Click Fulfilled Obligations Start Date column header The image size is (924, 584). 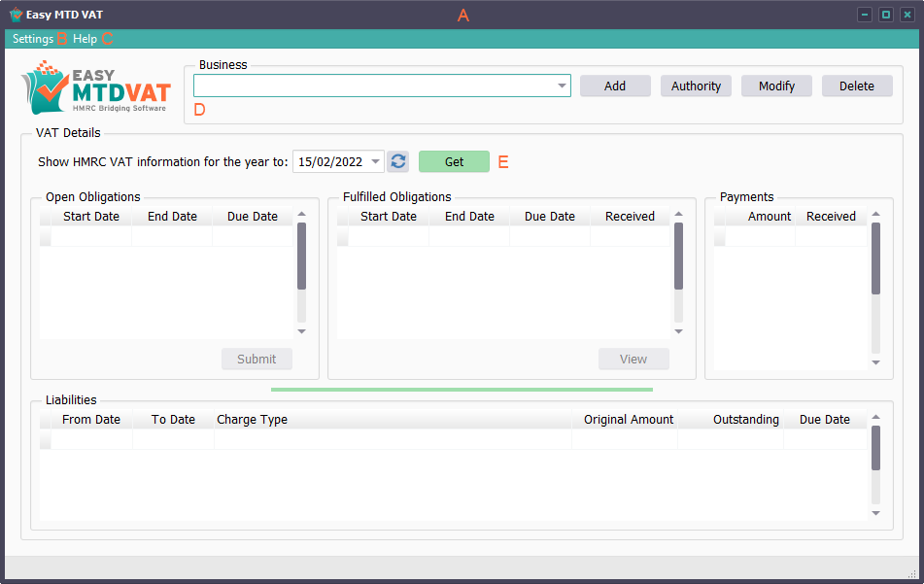pyautogui.click(x=389, y=217)
